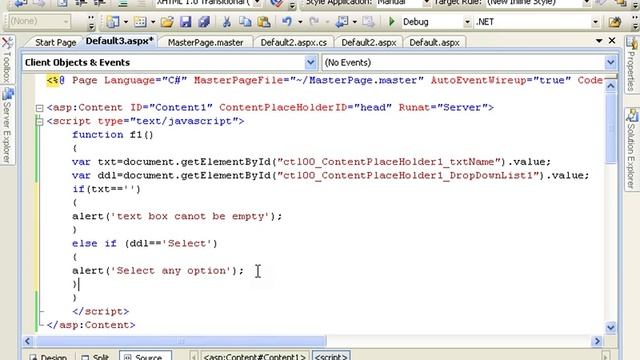640x360 pixels.
Task: Switch to the Default2.aspx tab
Action: tap(369, 42)
